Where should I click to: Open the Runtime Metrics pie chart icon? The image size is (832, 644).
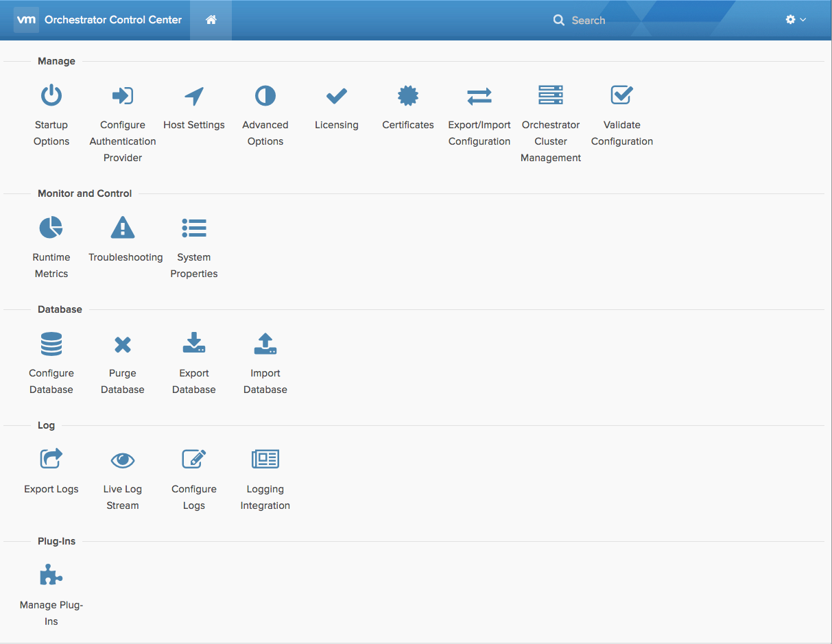pos(51,228)
